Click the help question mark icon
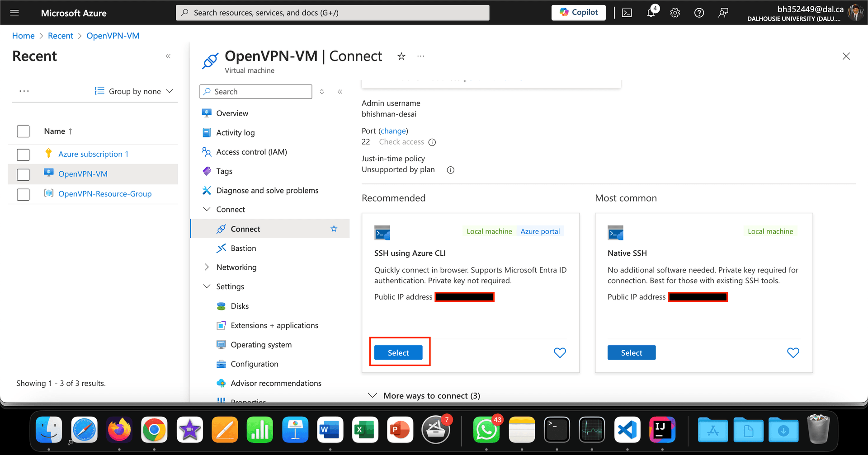 click(x=699, y=13)
